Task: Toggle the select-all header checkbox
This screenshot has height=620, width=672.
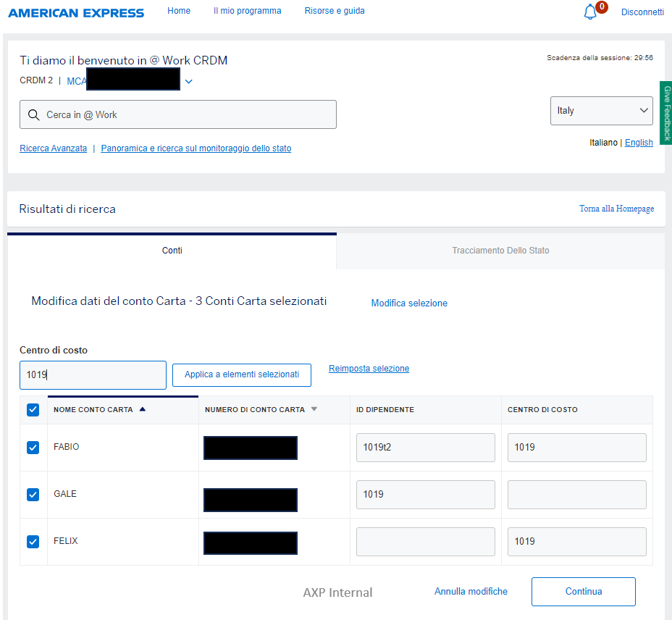Action: click(x=33, y=410)
